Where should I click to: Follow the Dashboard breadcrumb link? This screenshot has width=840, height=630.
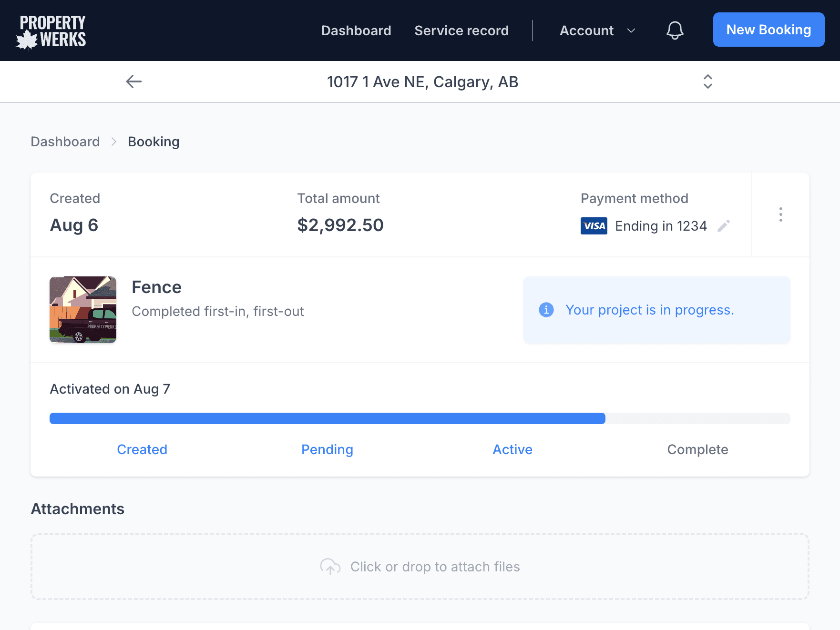(x=65, y=142)
